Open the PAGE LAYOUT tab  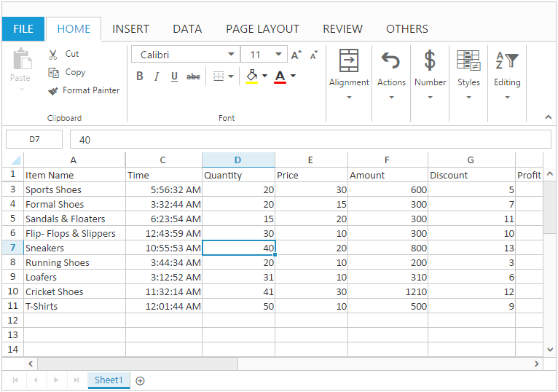coord(262,29)
